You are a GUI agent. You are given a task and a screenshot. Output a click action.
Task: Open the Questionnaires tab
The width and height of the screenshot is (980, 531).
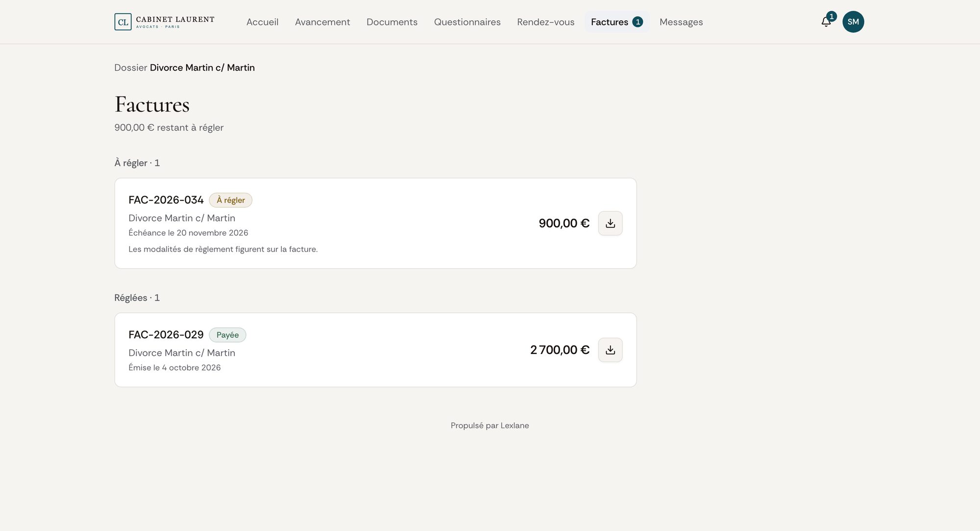467,22
